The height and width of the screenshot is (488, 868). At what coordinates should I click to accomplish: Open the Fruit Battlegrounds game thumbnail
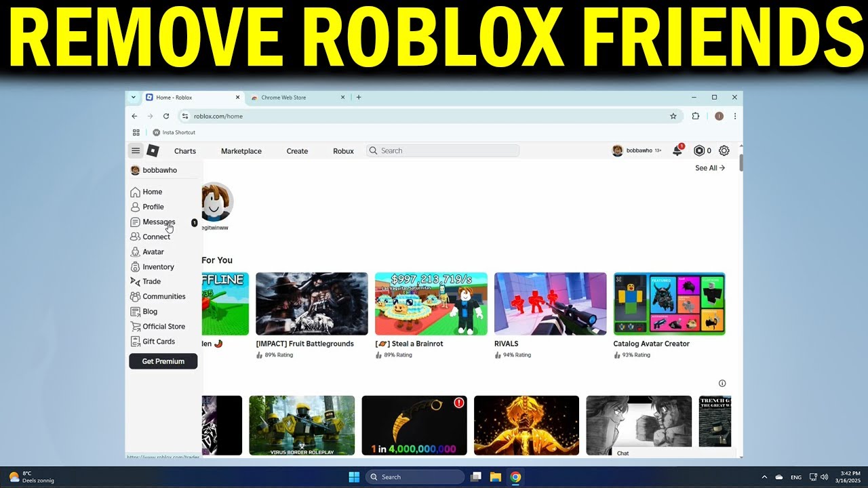click(x=312, y=304)
